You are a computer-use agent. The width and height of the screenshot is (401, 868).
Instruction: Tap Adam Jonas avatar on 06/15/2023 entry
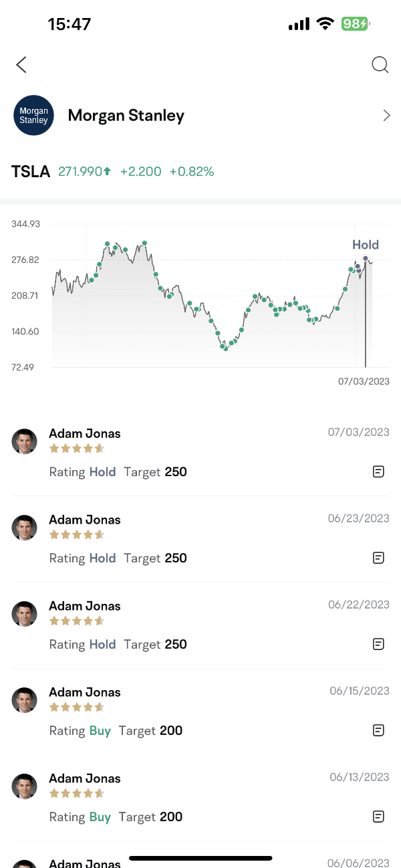coord(24,700)
